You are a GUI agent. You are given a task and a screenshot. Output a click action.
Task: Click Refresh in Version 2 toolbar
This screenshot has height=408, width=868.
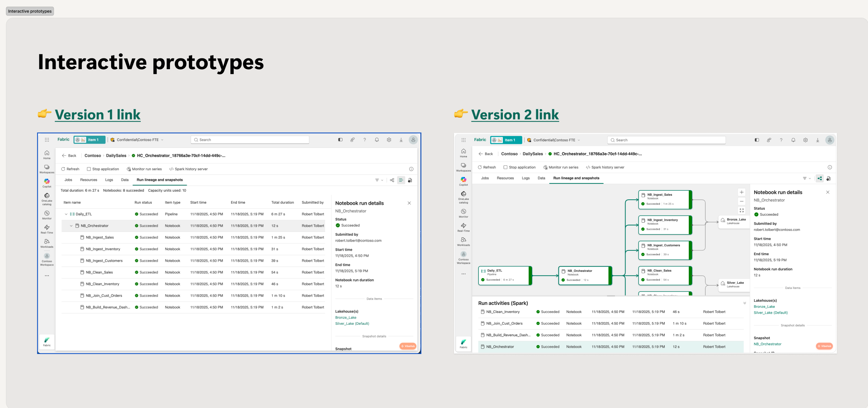click(x=487, y=167)
